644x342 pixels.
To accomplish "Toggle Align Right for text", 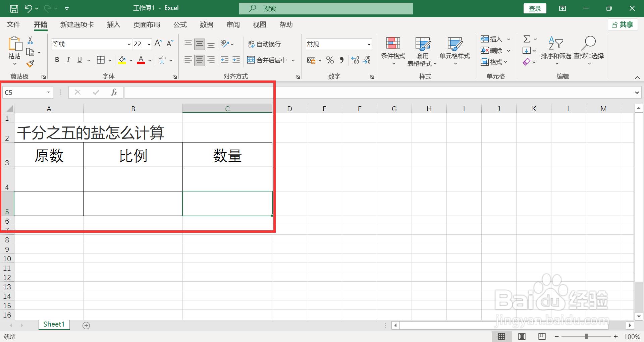I will pos(211,60).
